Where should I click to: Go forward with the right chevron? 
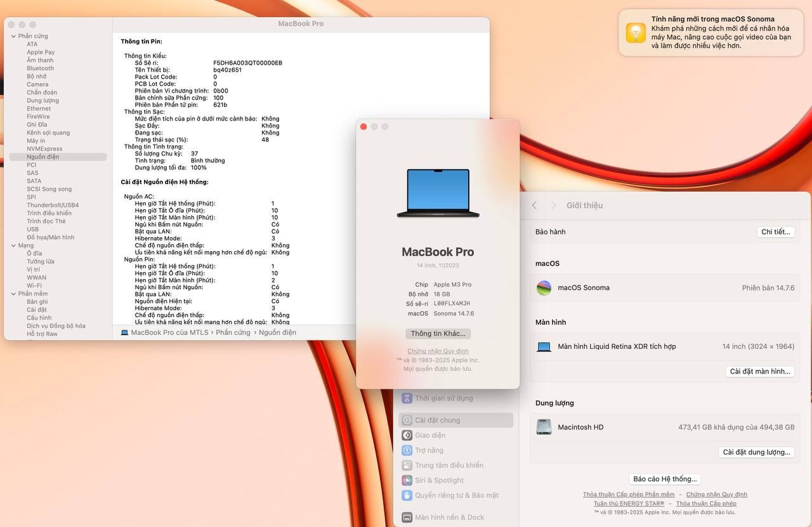coord(553,205)
